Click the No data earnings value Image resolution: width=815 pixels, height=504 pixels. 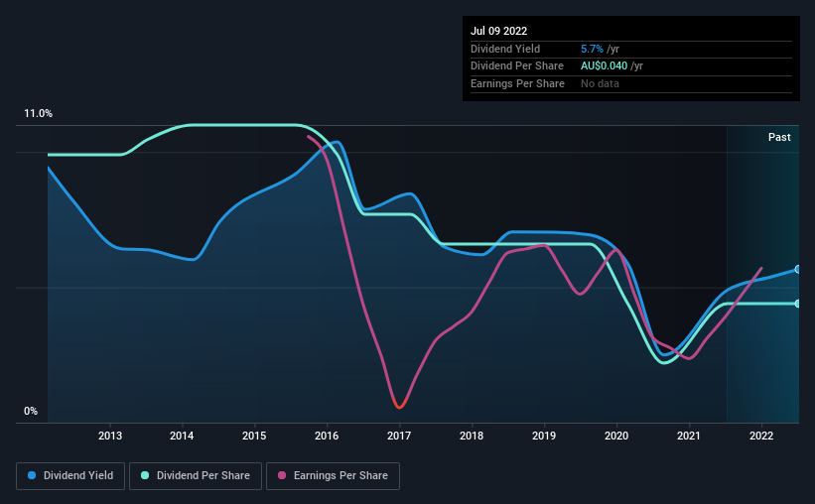click(x=600, y=83)
